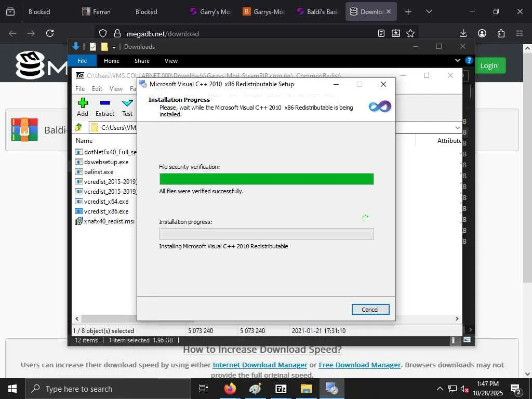Image resolution: width=532 pixels, height=399 pixels.
Task: Open the Firefox tab view icon
Action: pyautogui.click(x=10, y=12)
